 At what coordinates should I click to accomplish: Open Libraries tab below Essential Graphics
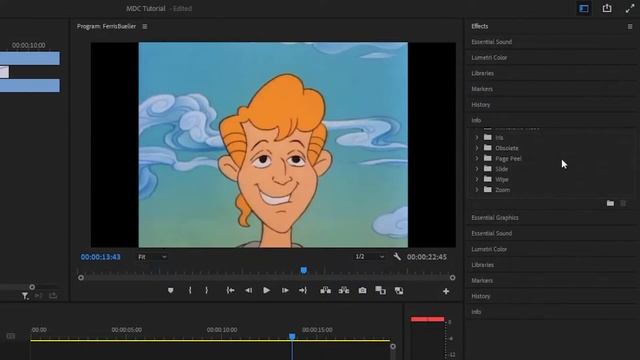482,265
